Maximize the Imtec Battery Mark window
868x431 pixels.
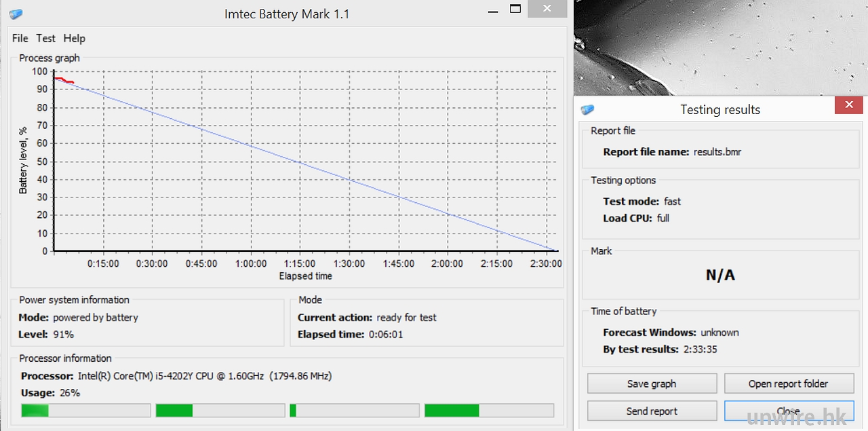[x=515, y=10]
